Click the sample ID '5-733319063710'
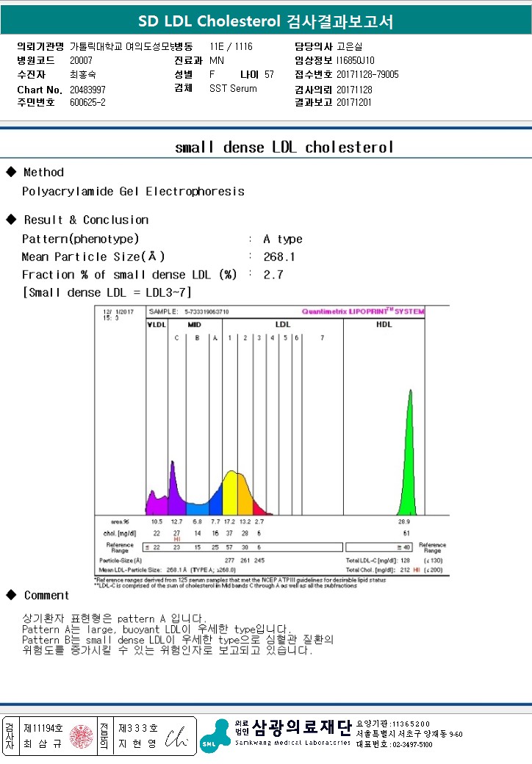This screenshot has width=532, height=764. [206, 311]
